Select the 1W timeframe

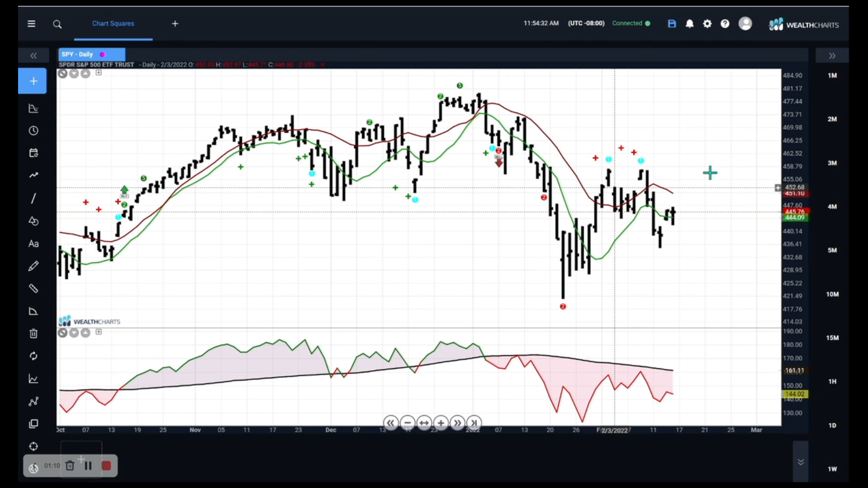[832, 469]
